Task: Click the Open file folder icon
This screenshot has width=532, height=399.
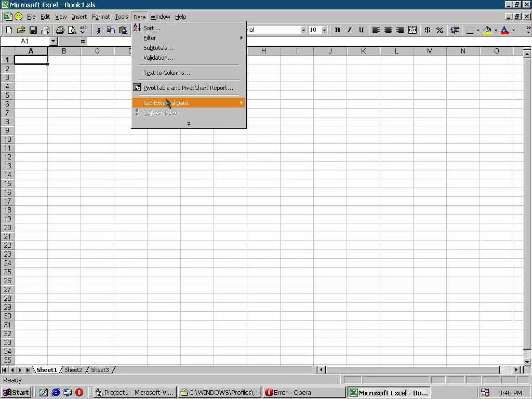Action: pyautogui.click(x=21, y=30)
